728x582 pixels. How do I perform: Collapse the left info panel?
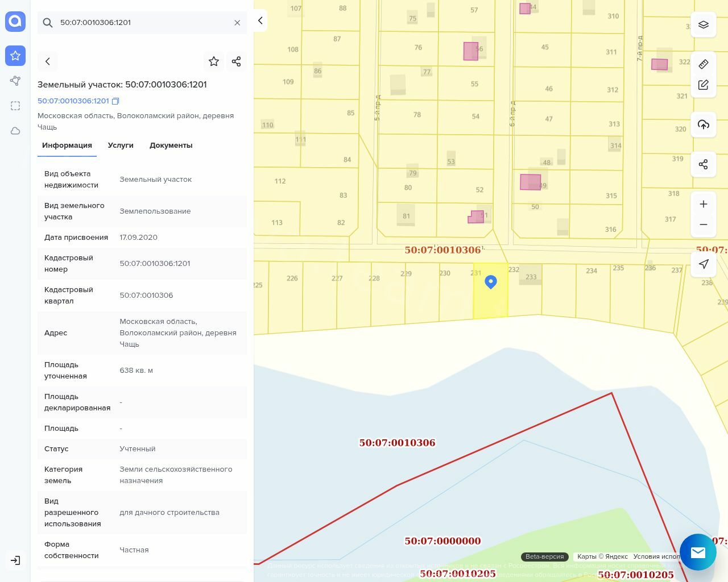tap(260, 20)
